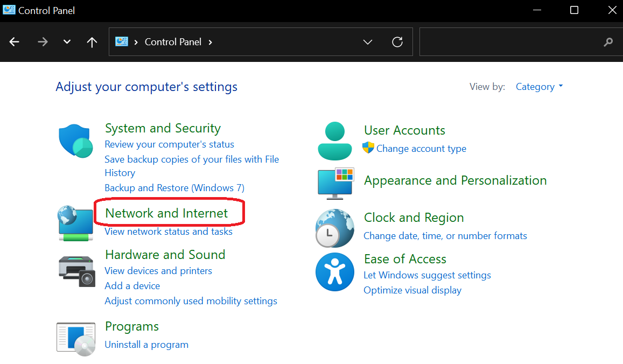623x364 pixels.
Task: Click the Network and Internet globe icon
Action: 75,223
